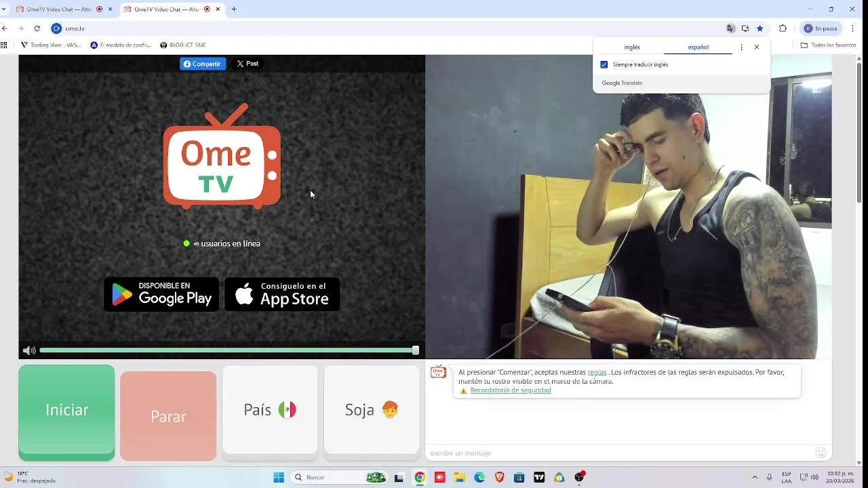This screenshot has width=868, height=488.
Task: Click the translate page icon in address bar
Action: tap(730, 28)
